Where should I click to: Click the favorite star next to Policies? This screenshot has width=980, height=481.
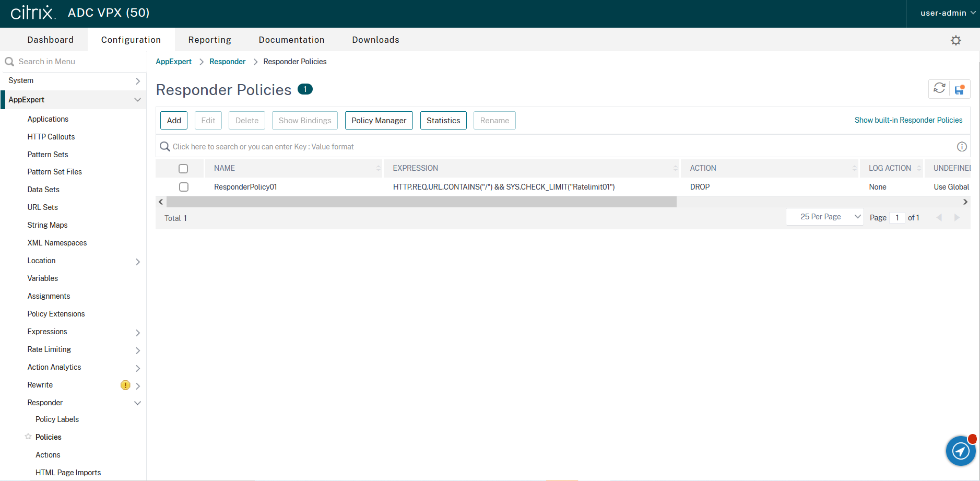[28, 437]
